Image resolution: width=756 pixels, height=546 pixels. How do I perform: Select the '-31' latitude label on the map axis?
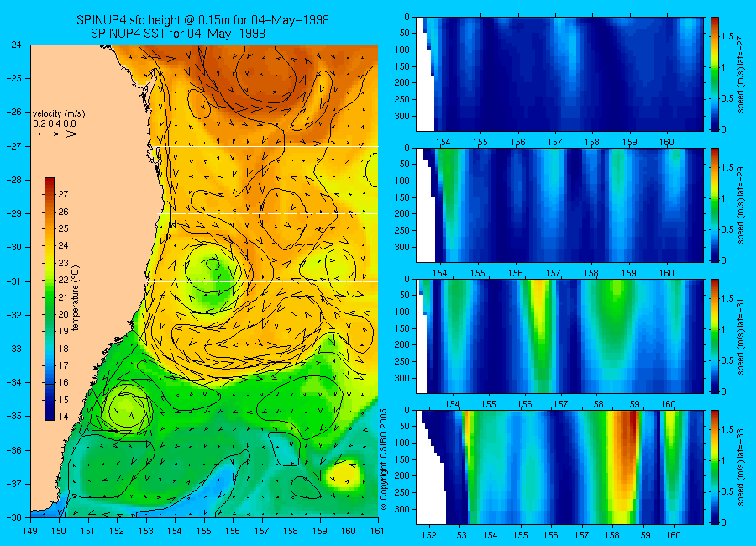[x=13, y=281]
